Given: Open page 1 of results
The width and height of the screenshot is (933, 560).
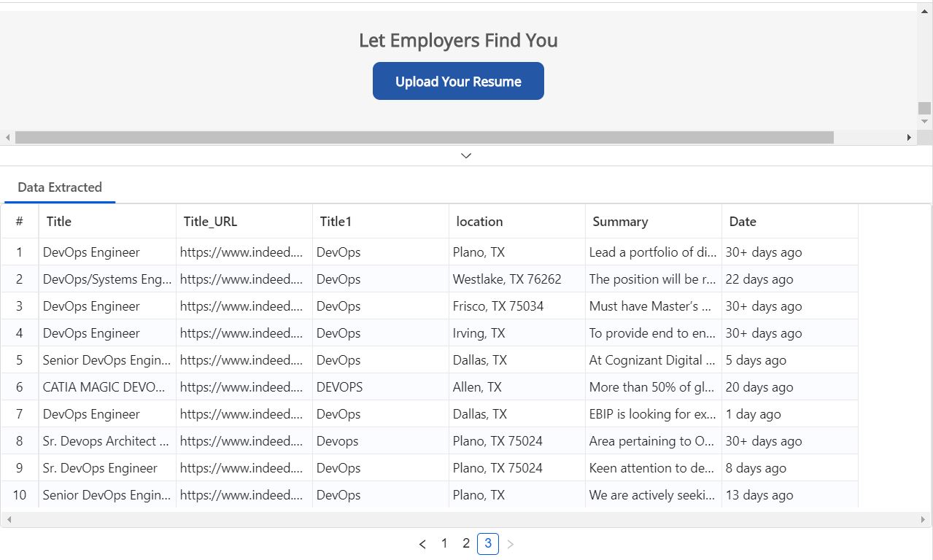Looking at the screenshot, I should pos(444,543).
